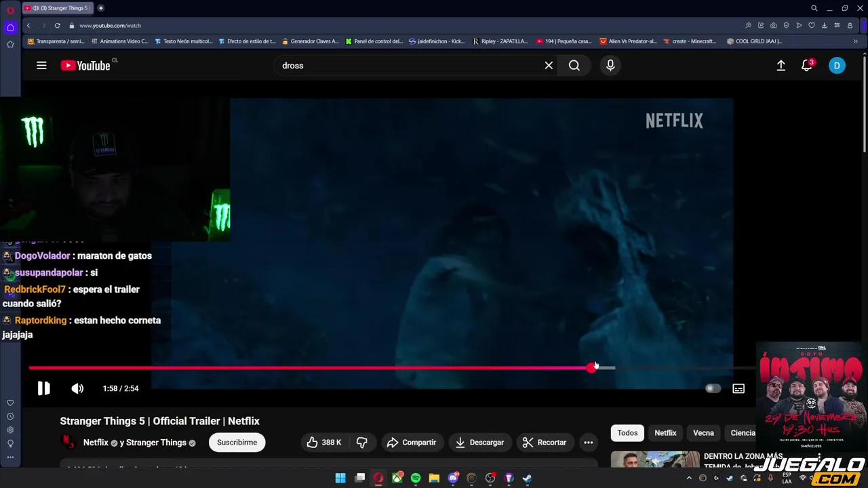
Task: Reload the page
Action: (58, 26)
